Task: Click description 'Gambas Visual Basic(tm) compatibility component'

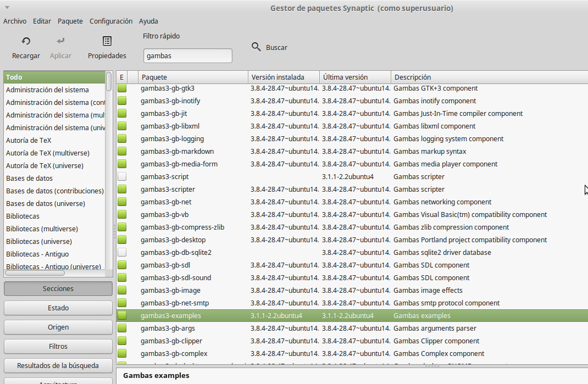Action: coord(470,214)
